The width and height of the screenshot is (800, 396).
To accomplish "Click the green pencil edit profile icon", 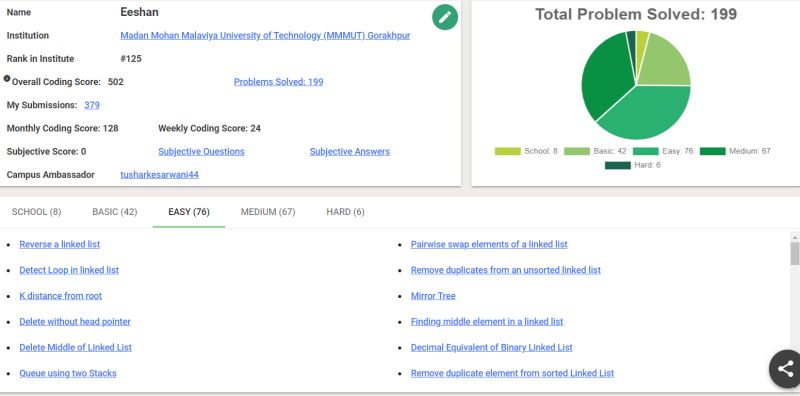I will click(x=445, y=17).
